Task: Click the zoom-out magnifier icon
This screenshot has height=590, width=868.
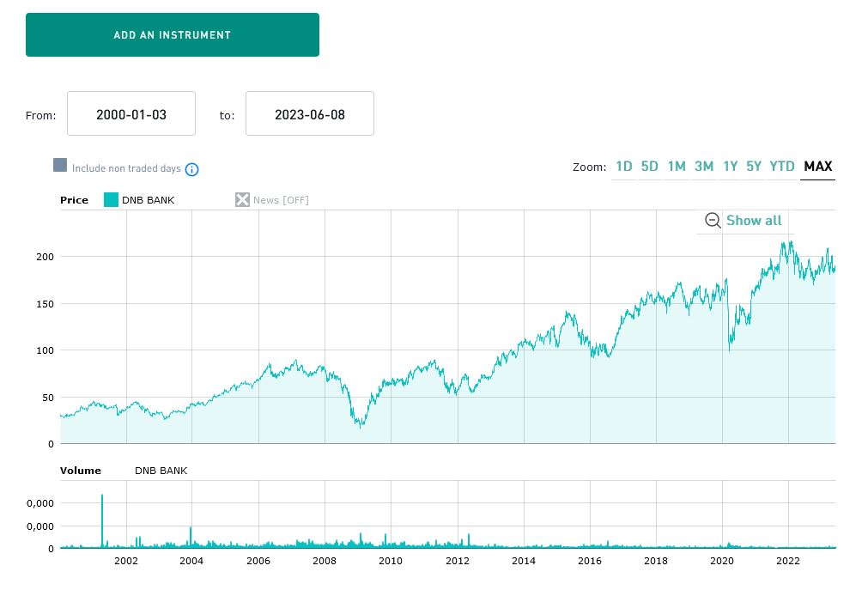Action: click(x=713, y=221)
